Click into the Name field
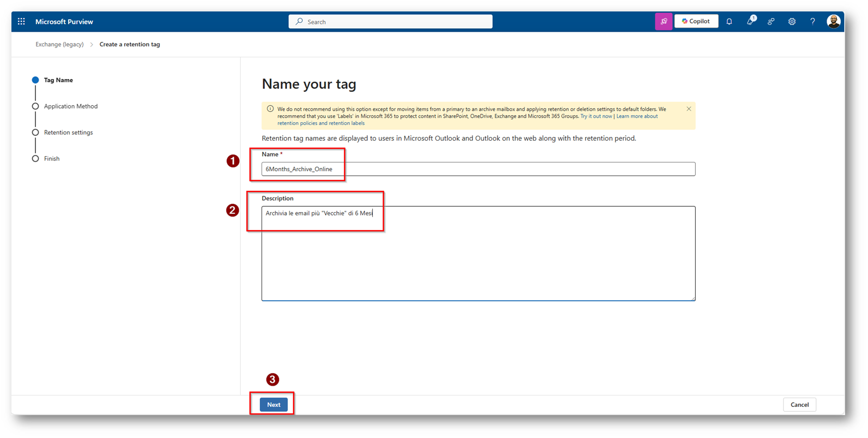868x438 pixels. coord(478,169)
